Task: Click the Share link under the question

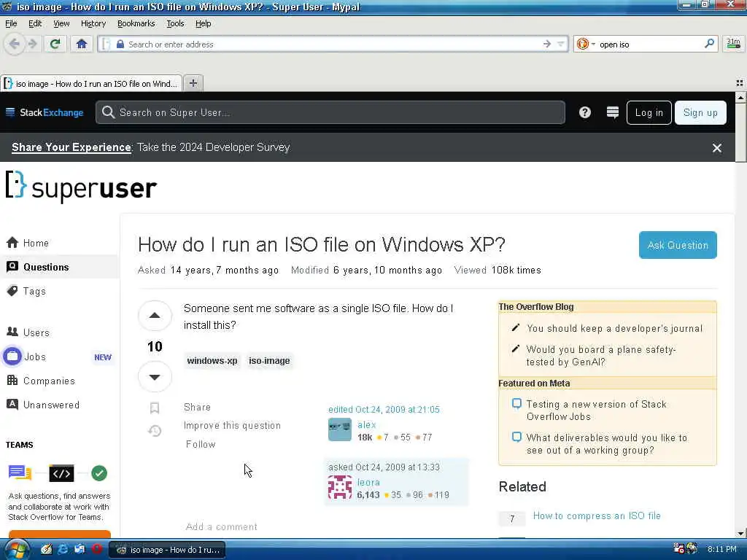Action: click(x=197, y=407)
